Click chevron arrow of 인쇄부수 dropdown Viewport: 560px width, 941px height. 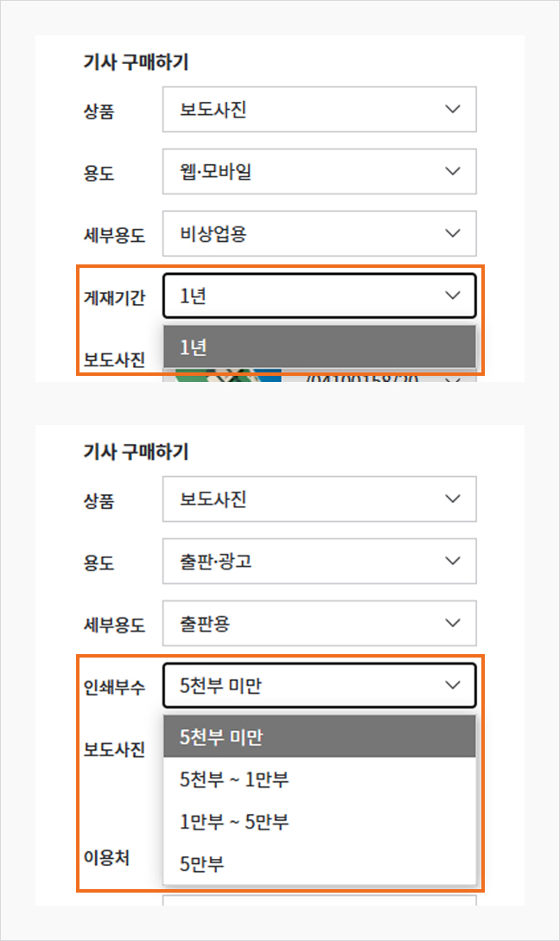click(x=453, y=684)
